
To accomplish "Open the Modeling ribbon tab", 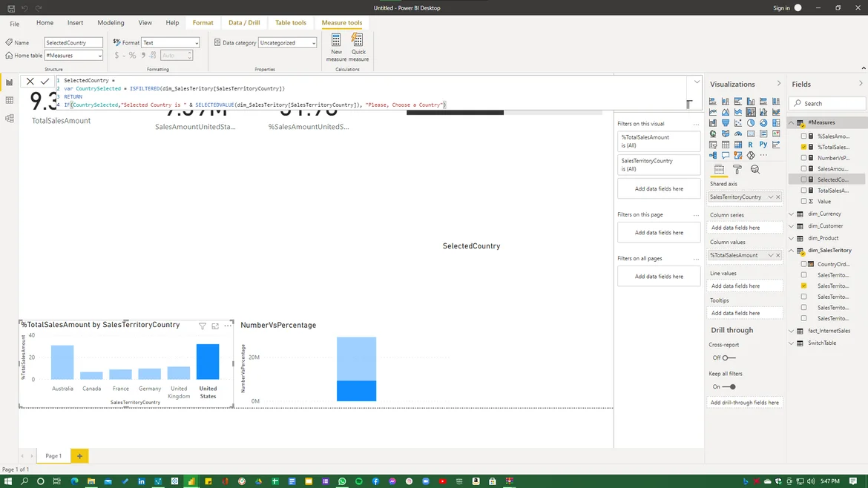I will pos(111,23).
